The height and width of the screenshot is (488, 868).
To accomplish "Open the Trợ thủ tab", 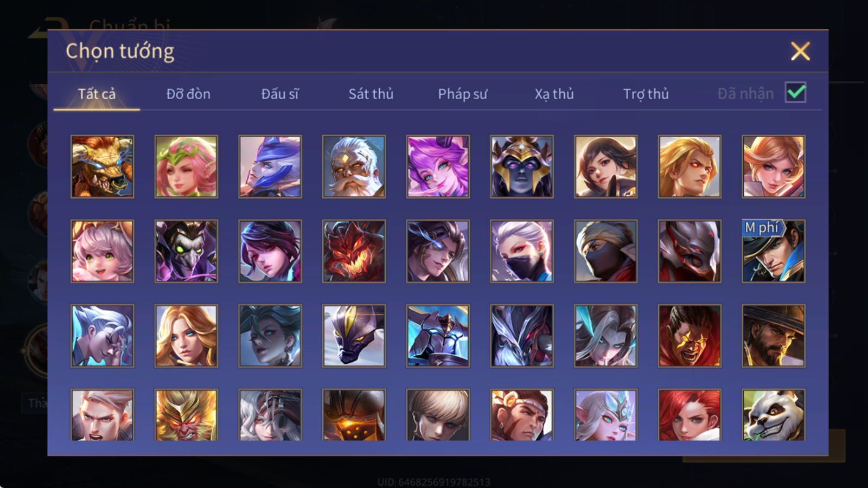I will (646, 94).
